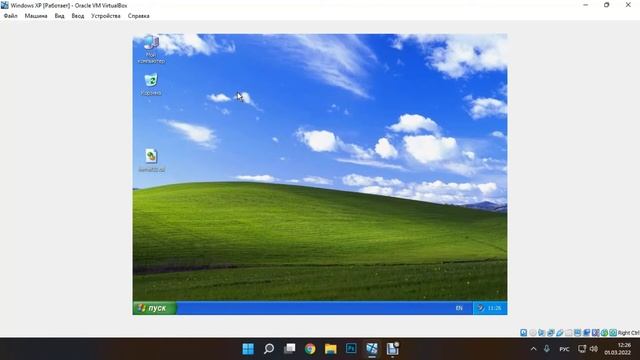Click the XP system tray notification icon
The width and height of the screenshot is (640, 360).
(481, 308)
